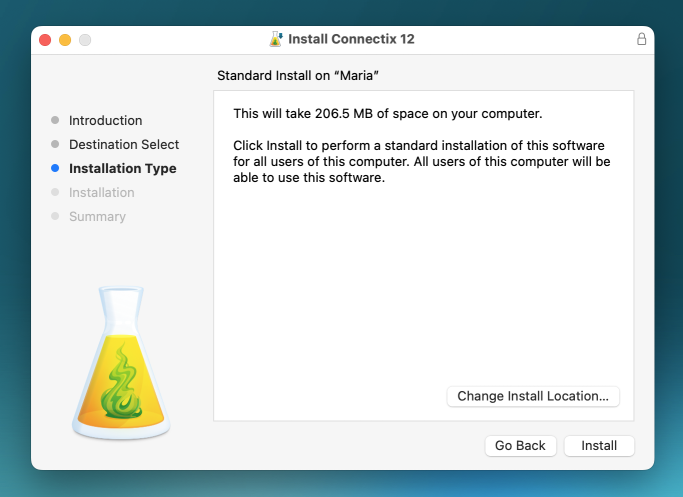Image resolution: width=683 pixels, height=497 pixels.
Task: Click the dimmed bullet next to Installation
Action: click(55, 193)
